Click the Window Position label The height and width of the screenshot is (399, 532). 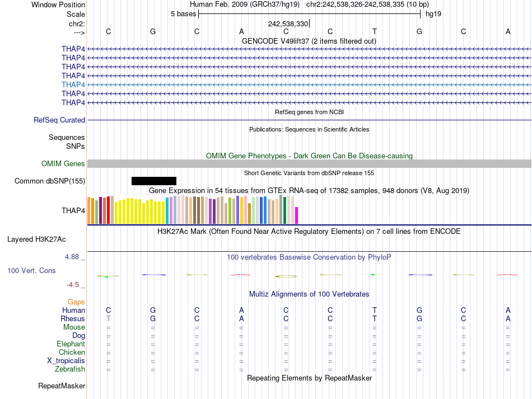click(x=58, y=4)
